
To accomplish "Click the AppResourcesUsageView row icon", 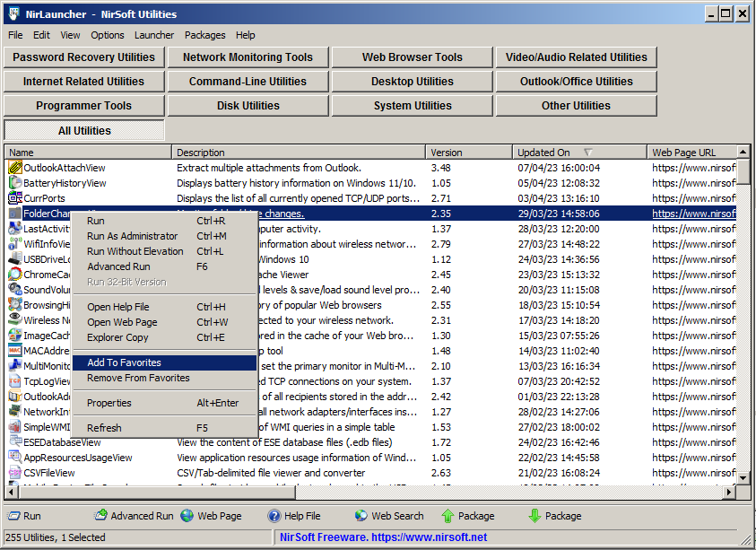I will [x=15, y=458].
